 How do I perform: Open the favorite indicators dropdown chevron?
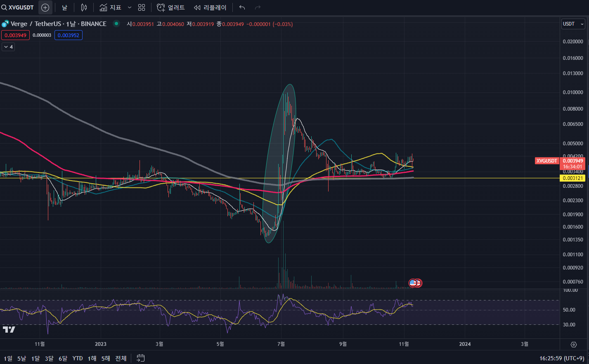coord(130,7)
